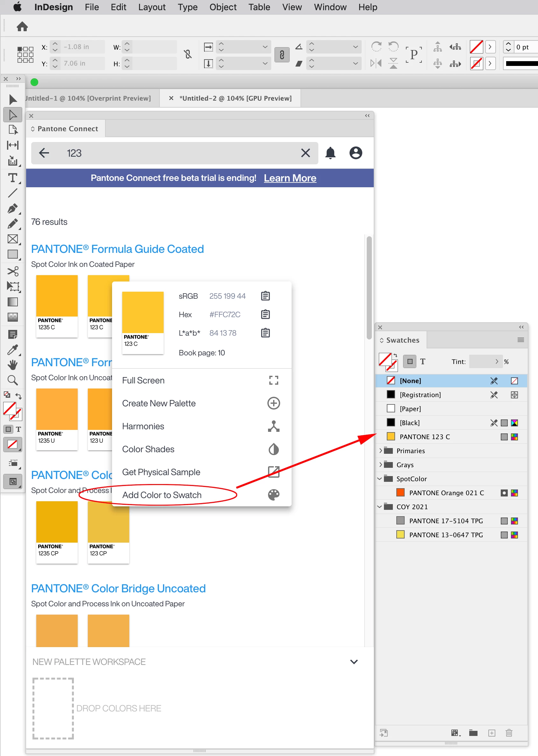
Task: Toggle Apply None button in toolbox
Action: click(x=13, y=445)
